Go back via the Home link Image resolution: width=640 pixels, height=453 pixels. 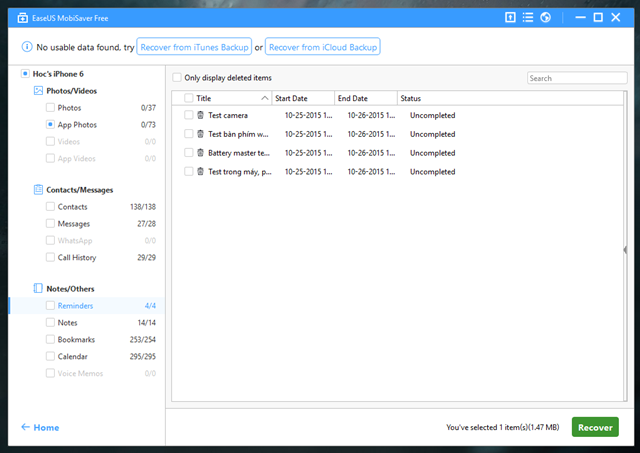[x=46, y=427]
